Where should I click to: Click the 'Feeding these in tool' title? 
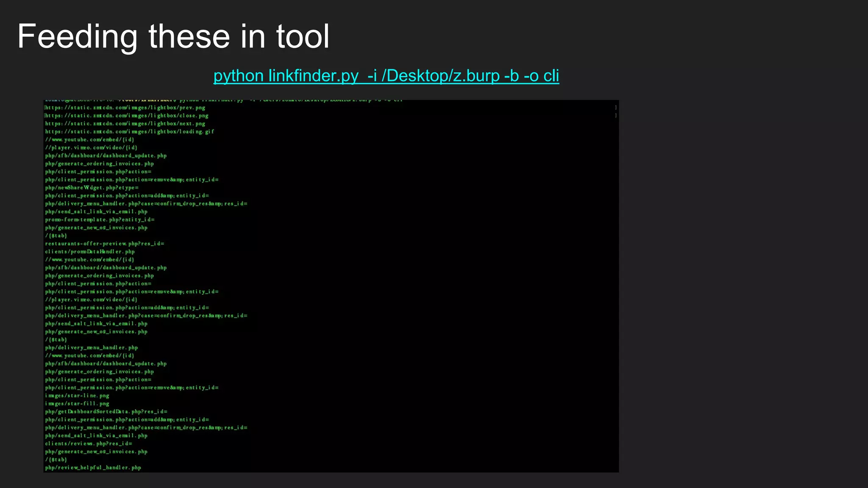tap(173, 36)
